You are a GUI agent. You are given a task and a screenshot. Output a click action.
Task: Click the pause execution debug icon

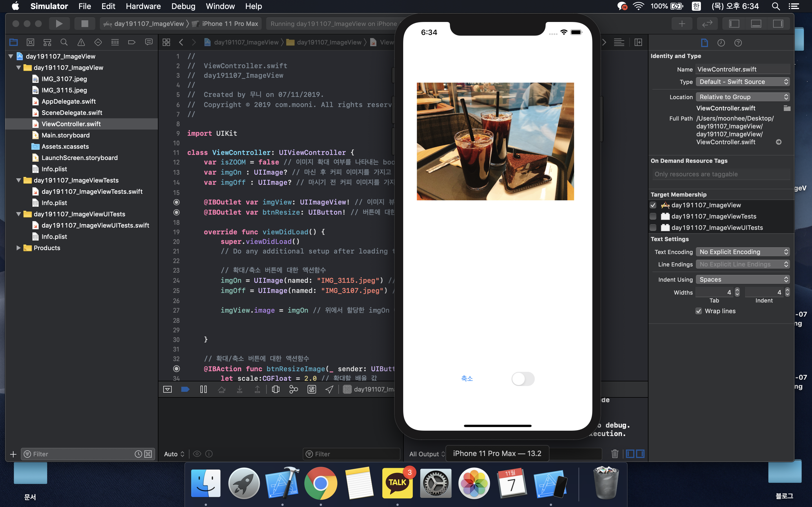point(203,389)
